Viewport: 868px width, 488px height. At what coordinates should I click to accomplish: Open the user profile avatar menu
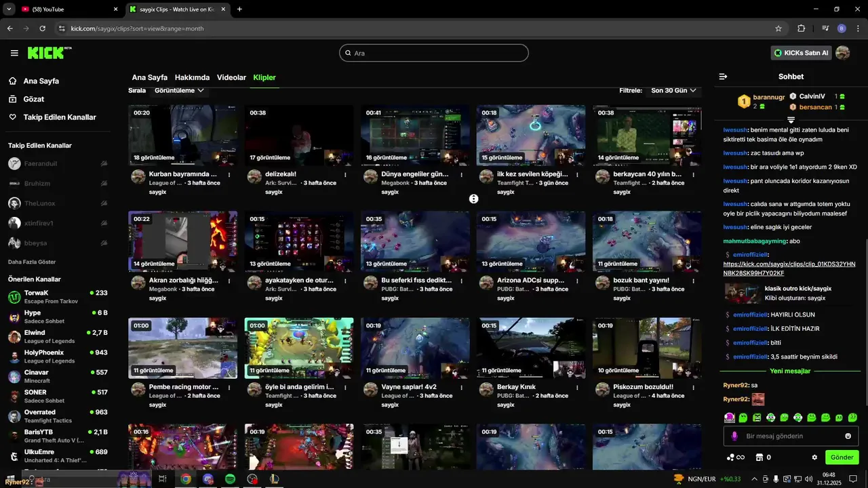pos(843,53)
